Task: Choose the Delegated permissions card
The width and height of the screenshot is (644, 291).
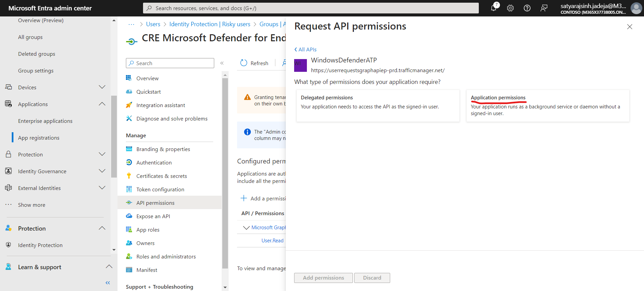Action: (x=378, y=106)
